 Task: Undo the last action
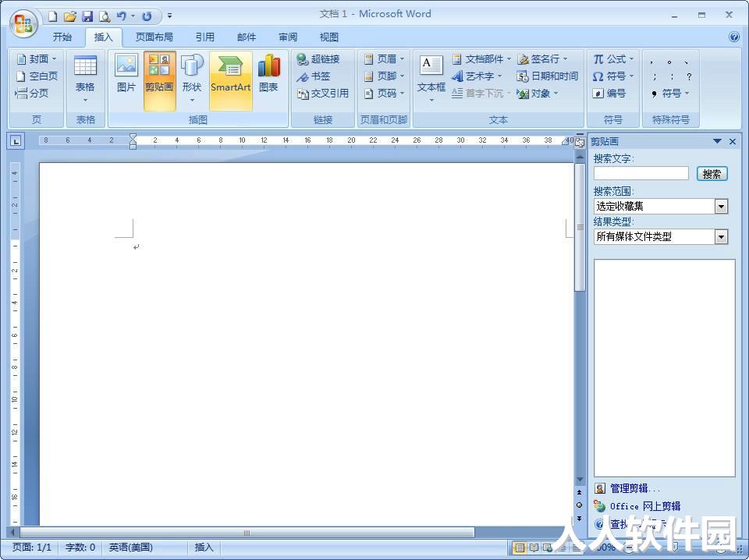tap(122, 16)
